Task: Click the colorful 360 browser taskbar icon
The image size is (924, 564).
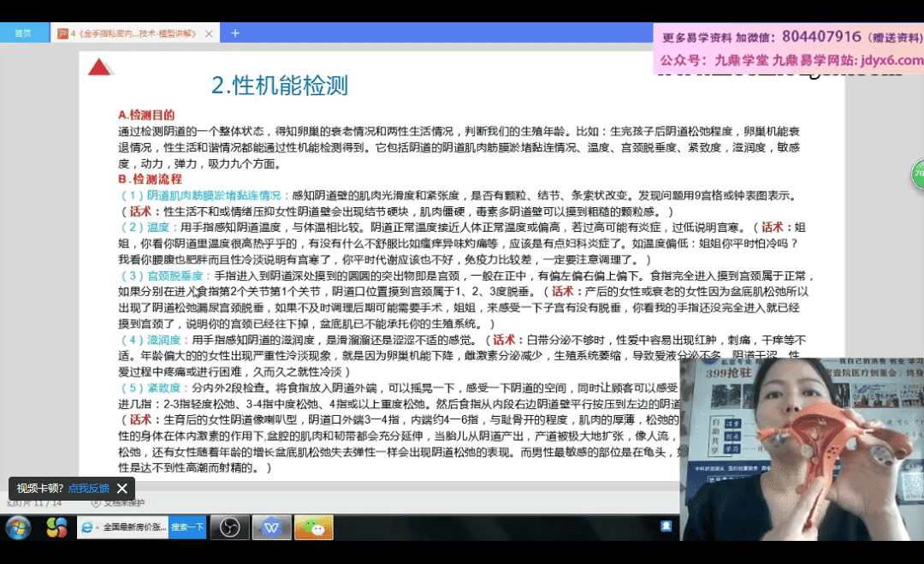Action: [56, 527]
